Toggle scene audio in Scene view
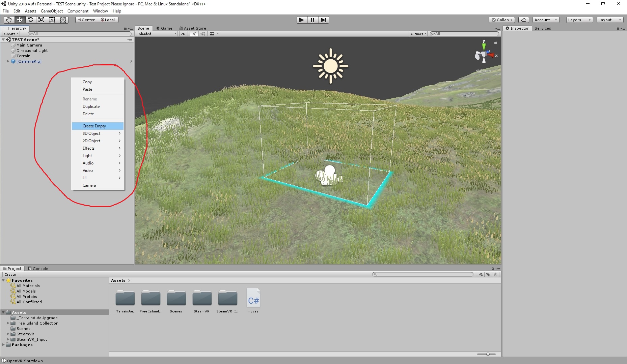The width and height of the screenshot is (627, 364). (202, 34)
